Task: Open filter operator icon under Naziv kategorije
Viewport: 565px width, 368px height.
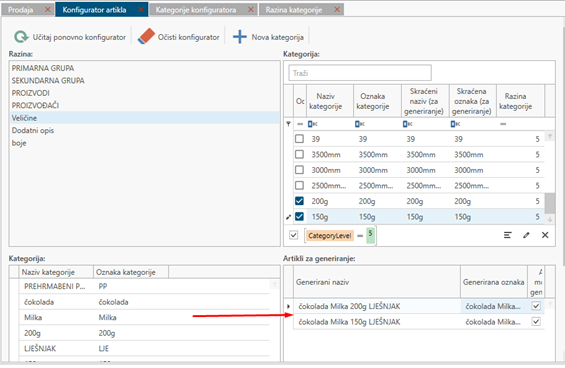Action: click(312, 124)
